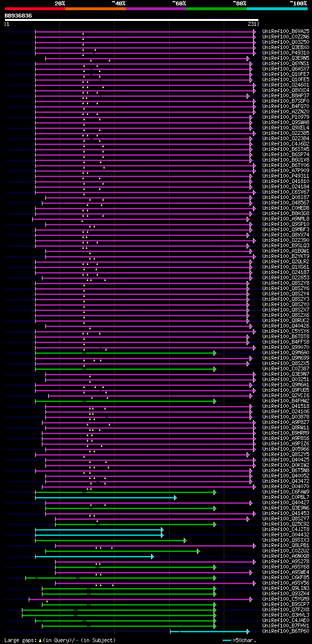This screenshot has width=312, height=644.
Task: Select hit UniRef100_O24601
Action: pos(286,85)
